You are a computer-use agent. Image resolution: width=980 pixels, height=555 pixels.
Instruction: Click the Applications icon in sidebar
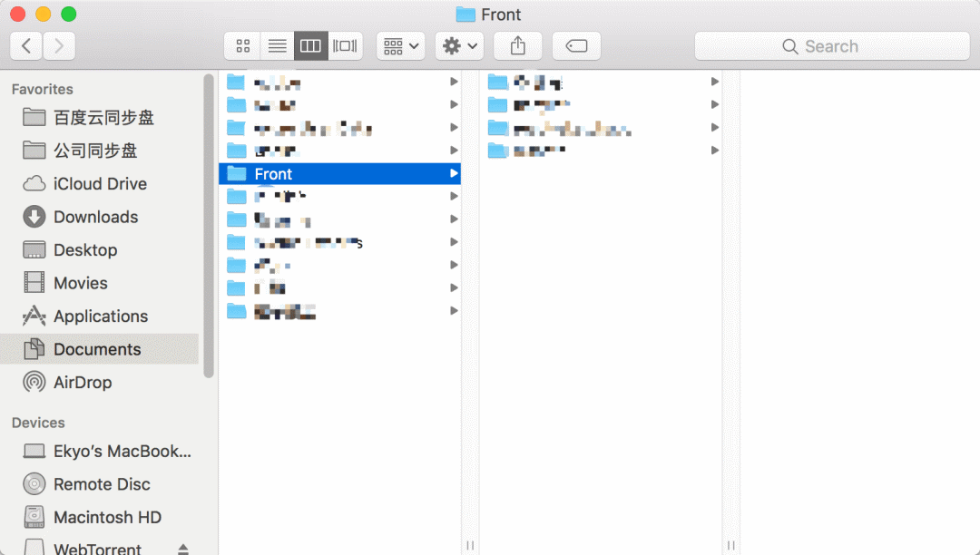(x=34, y=316)
